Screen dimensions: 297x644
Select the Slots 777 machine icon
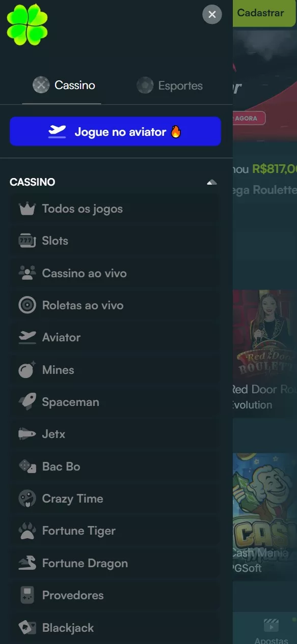[x=27, y=241]
